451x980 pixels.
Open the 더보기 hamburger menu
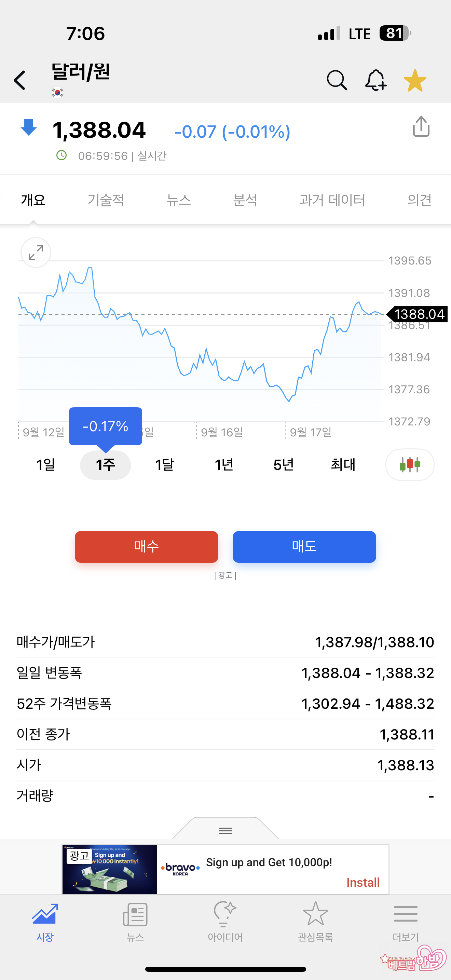tap(405, 921)
